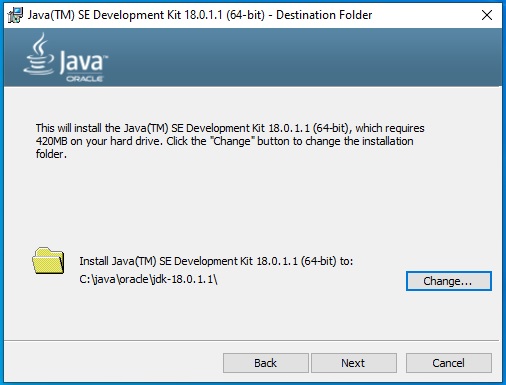Select the install path C:\java\oracle\jdk-18.0.1.1\
This screenshot has width=506, height=385.
[148, 279]
